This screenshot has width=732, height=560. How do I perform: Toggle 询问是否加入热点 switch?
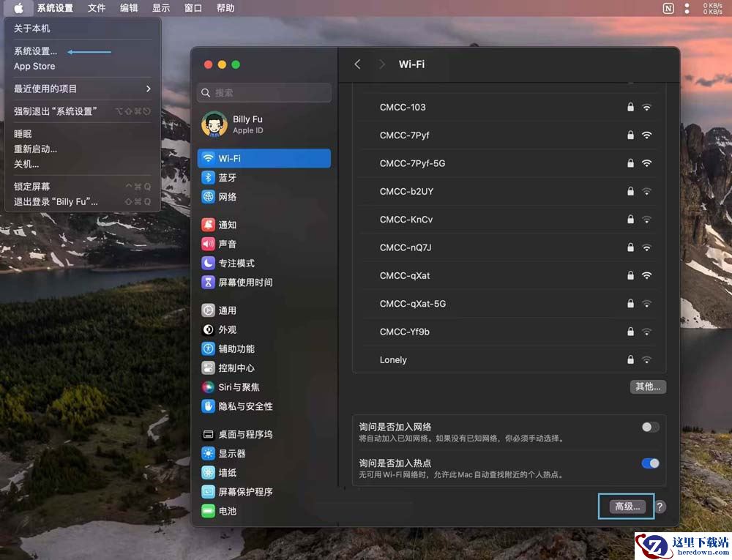click(650, 463)
